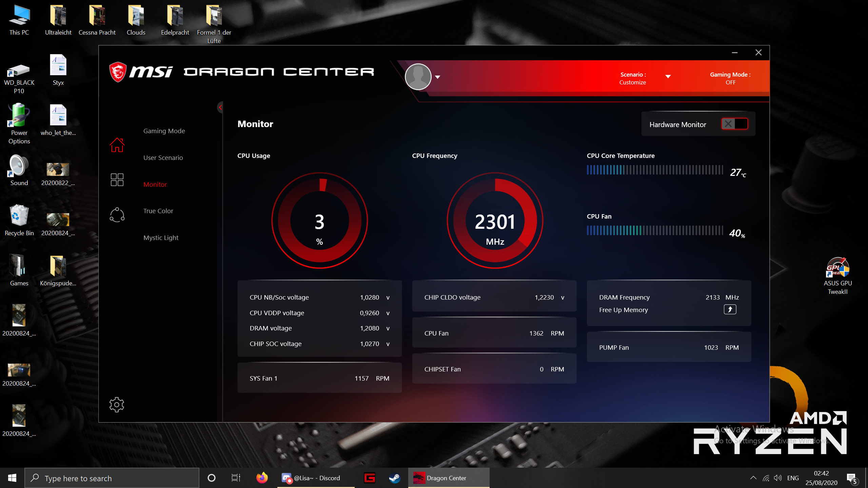This screenshot has height=488, width=868.
Task: Click the Home icon in sidebar
Action: point(117,145)
